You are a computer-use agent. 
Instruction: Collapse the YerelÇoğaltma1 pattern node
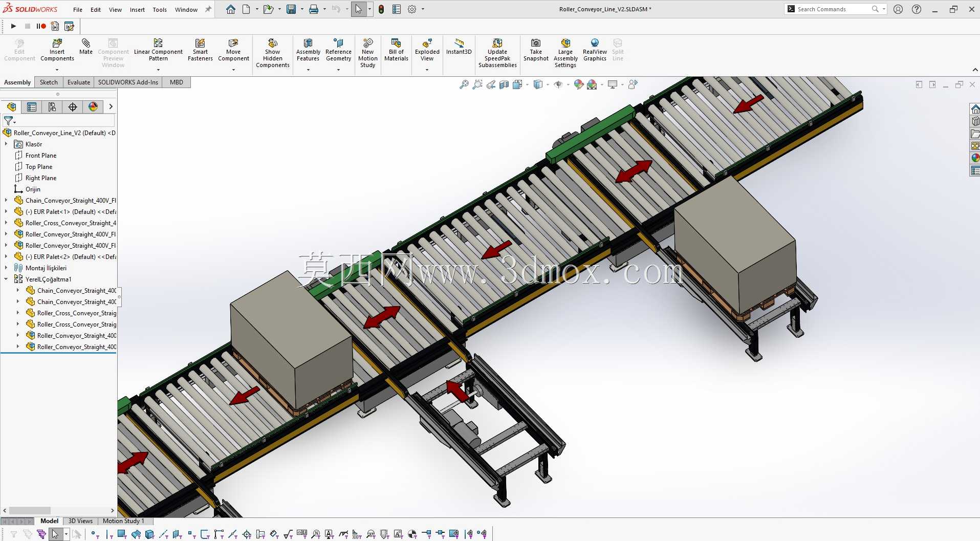coord(6,279)
